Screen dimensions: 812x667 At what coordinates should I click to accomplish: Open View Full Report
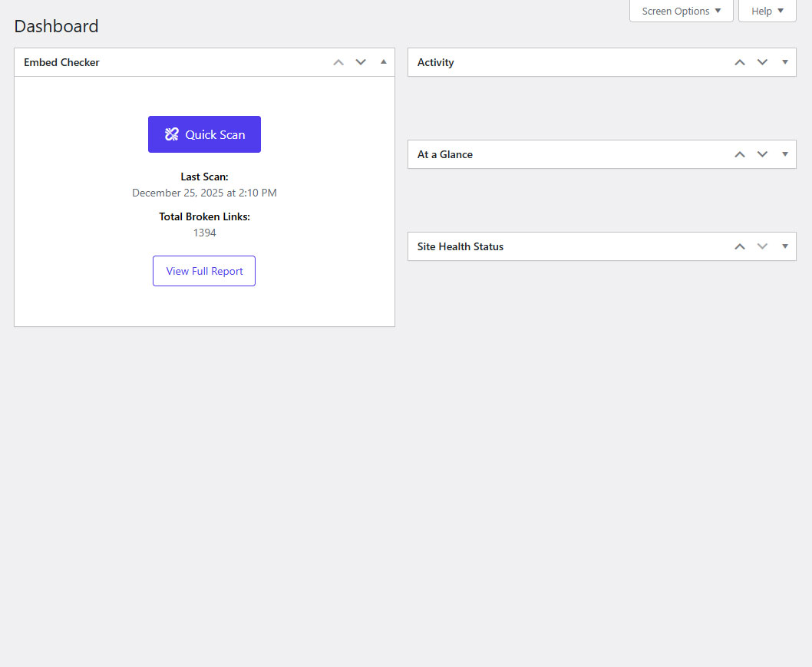[204, 271]
